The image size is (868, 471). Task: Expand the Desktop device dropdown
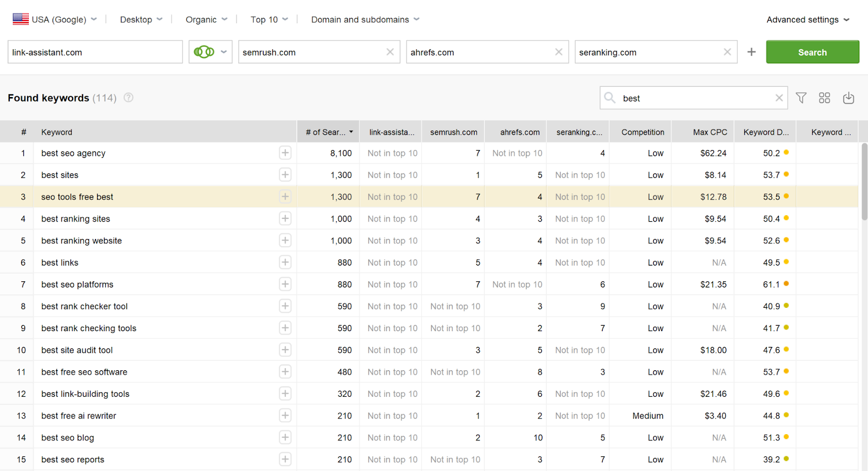point(141,20)
